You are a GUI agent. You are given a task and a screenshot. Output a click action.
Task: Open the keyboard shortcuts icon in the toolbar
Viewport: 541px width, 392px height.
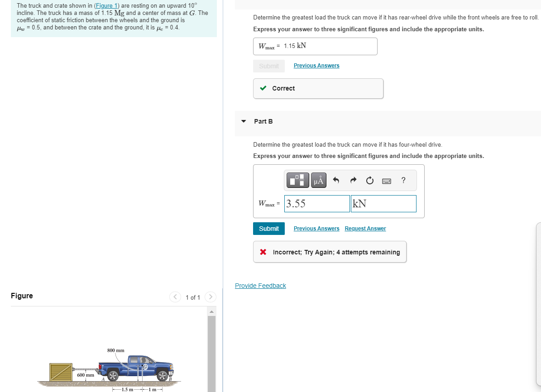click(386, 180)
